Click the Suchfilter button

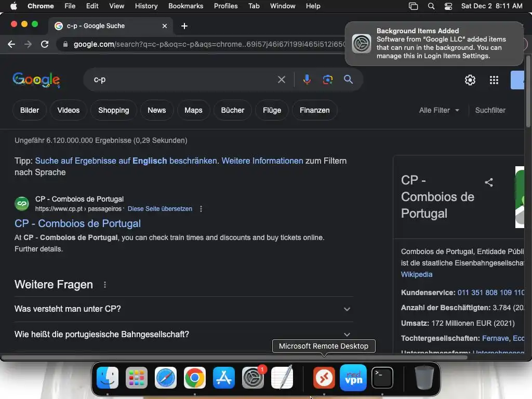[x=490, y=110]
